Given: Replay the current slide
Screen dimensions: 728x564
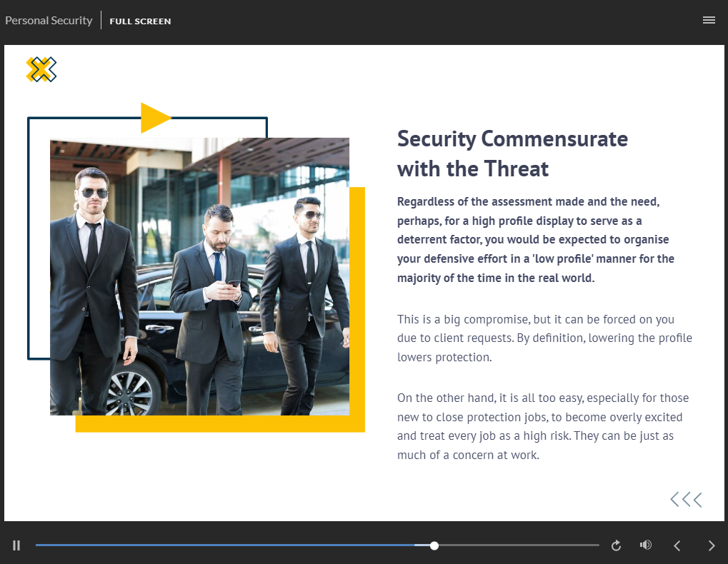Looking at the screenshot, I should (616, 545).
